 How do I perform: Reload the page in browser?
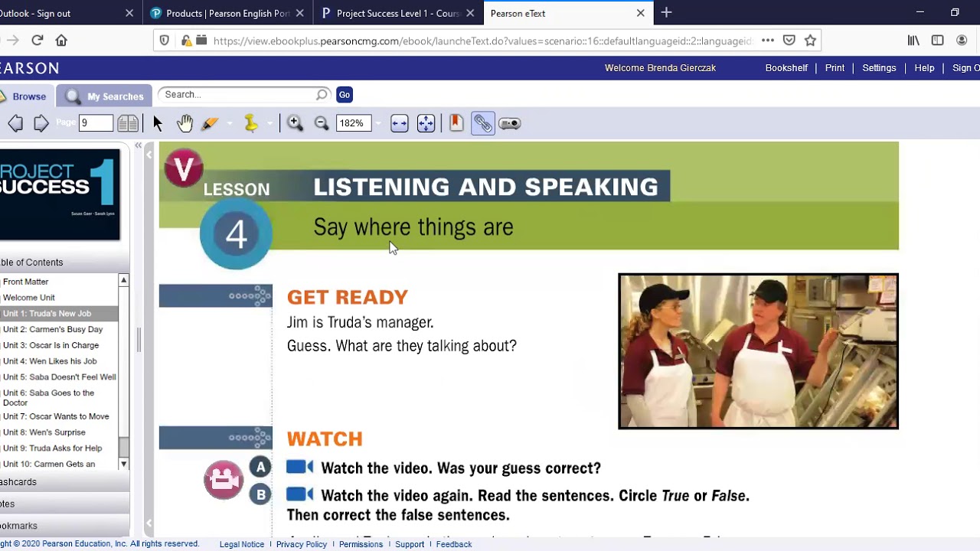37,41
